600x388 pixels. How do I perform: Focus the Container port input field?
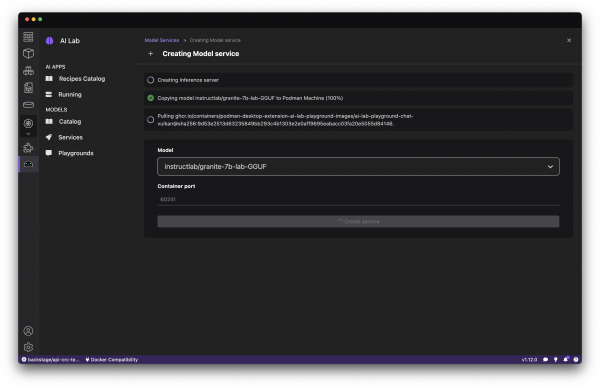click(358, 199)
